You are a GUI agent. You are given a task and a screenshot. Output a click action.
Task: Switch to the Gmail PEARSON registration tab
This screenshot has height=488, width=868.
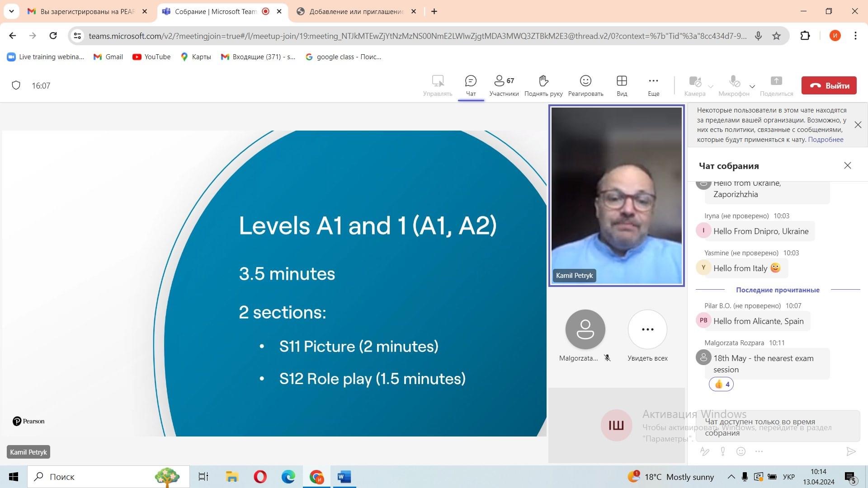click(88, 12)
